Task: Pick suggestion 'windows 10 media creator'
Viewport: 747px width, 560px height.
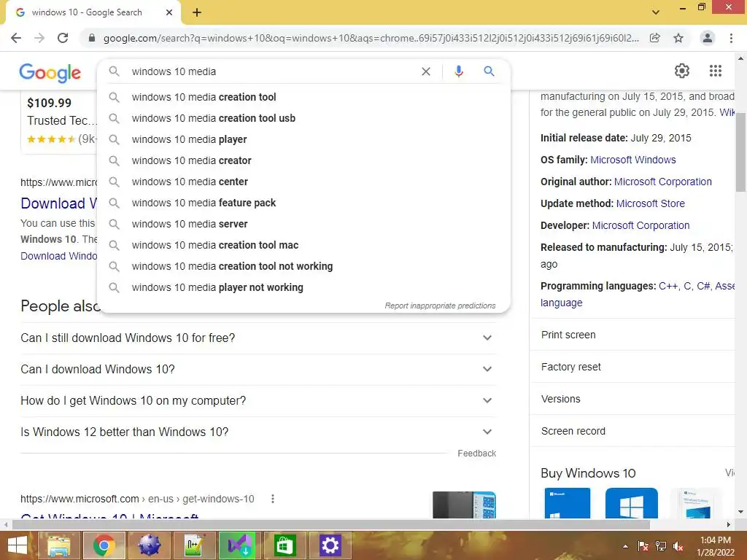Action: tap(305, 160)
